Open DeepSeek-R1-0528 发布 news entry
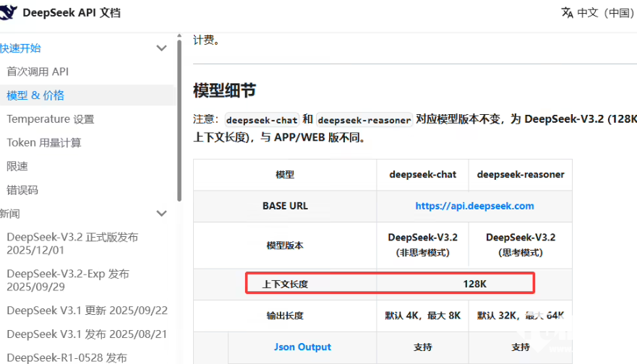The image size is (637, 364). 67,357
